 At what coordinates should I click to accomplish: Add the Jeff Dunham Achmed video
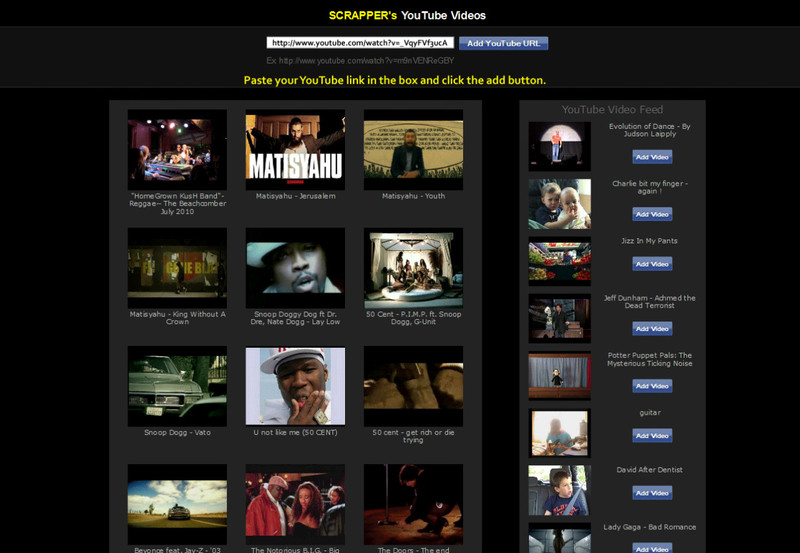[x=652, y=329]
